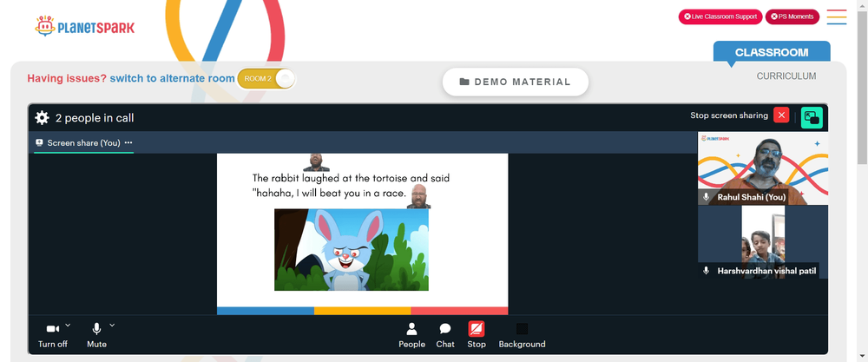Click the green picture-in-picture layout icon
868x362 pixels.
[812, 118]
